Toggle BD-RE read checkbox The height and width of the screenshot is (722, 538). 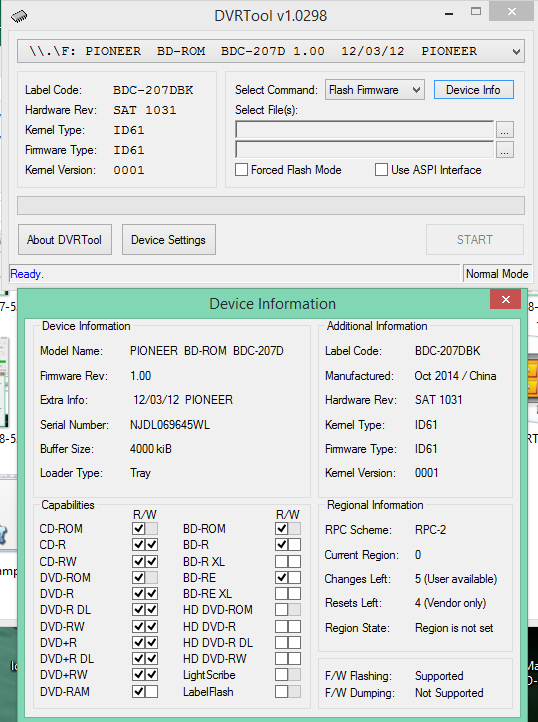point(281,577)
